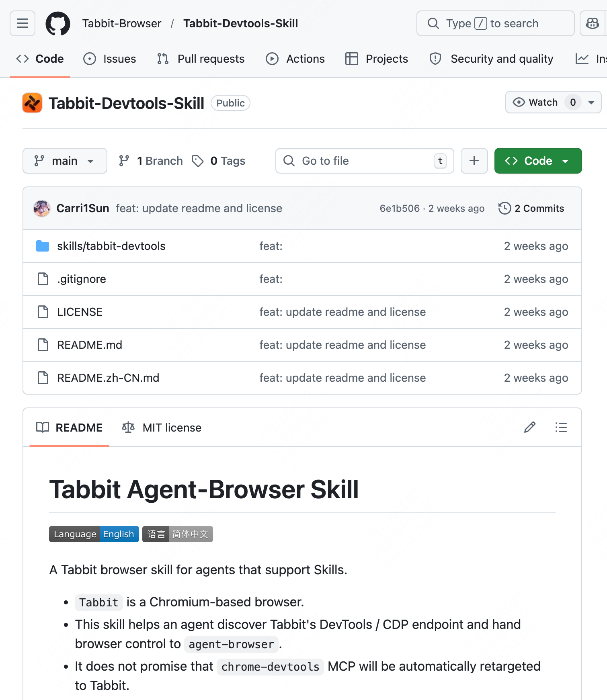607x700 pixels.
Task: Click the README.zh-CN.md row commit message
Action: [x=342, y=378]
